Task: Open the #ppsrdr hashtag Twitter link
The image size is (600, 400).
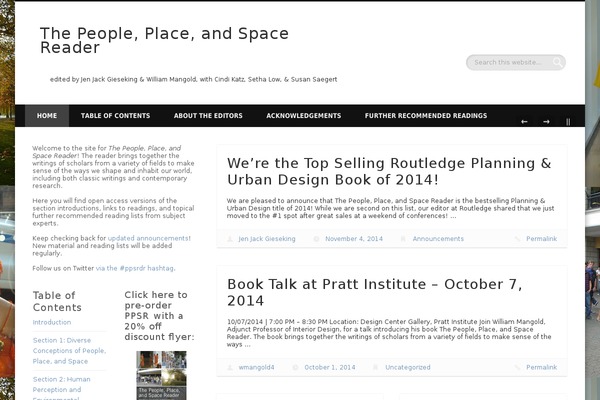Action: pos(135,268)
